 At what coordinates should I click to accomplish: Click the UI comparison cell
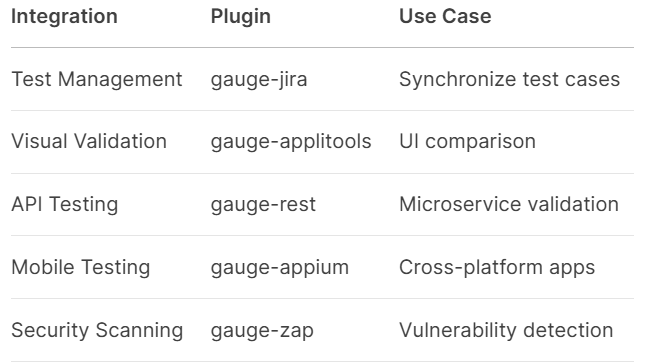click(467, 142)
